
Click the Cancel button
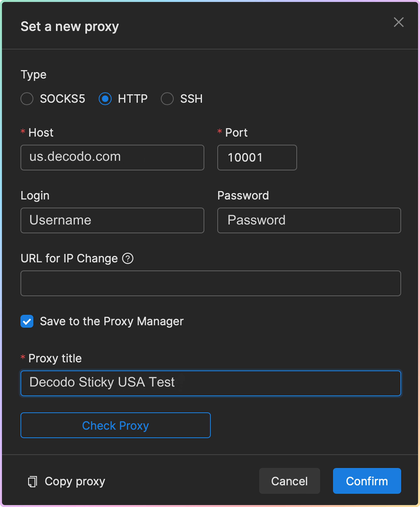coord(289,481)
